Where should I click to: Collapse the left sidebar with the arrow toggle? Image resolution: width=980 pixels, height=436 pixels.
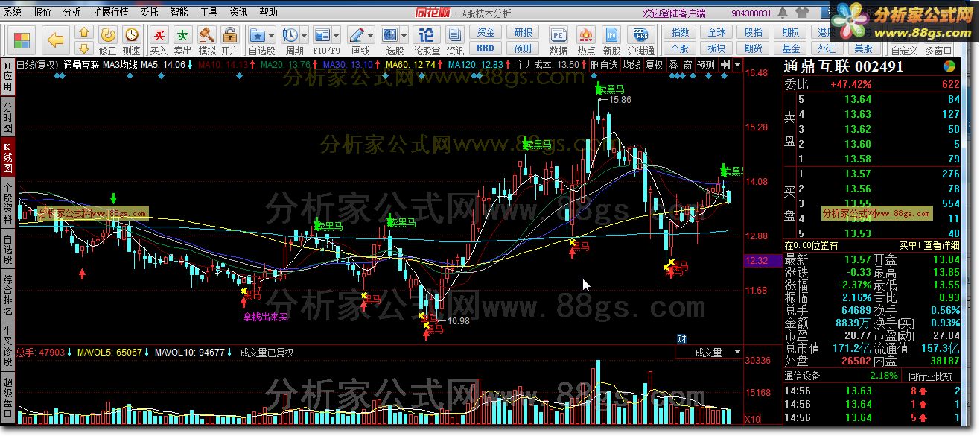click(x=7, y=66)
